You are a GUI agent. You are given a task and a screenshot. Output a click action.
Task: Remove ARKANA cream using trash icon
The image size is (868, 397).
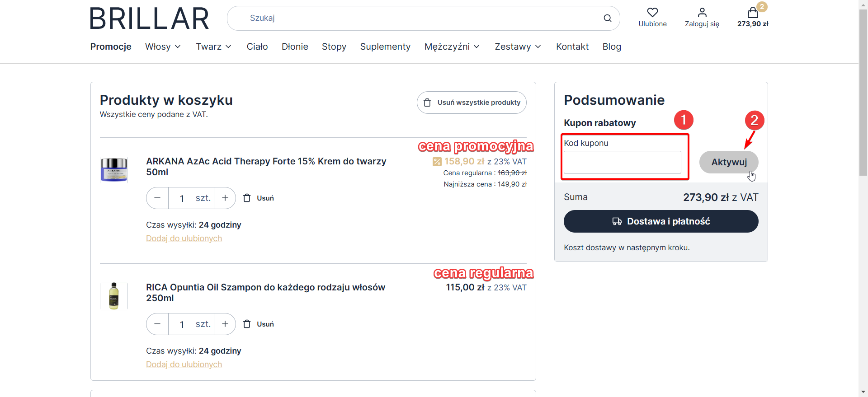[247, 198]
